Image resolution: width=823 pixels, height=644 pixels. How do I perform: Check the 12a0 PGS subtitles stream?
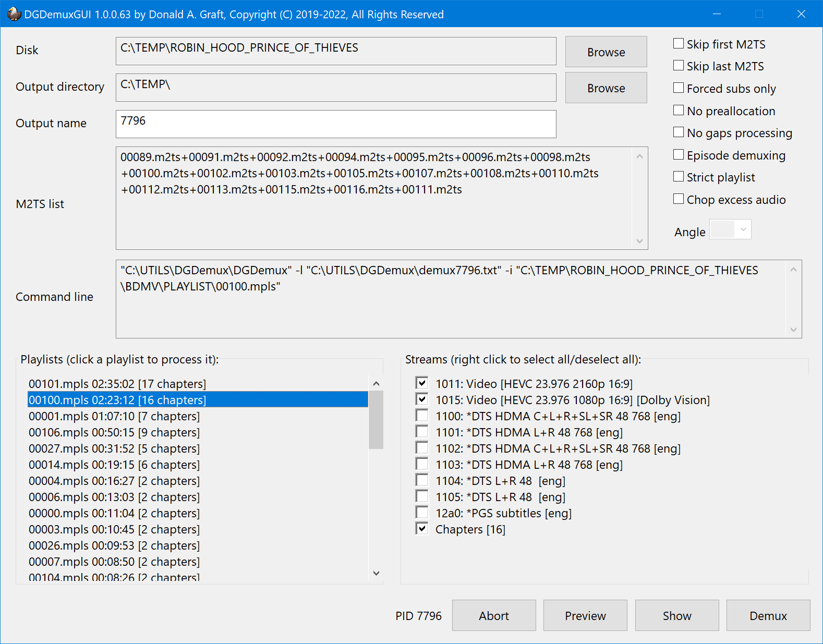[422, 513]
